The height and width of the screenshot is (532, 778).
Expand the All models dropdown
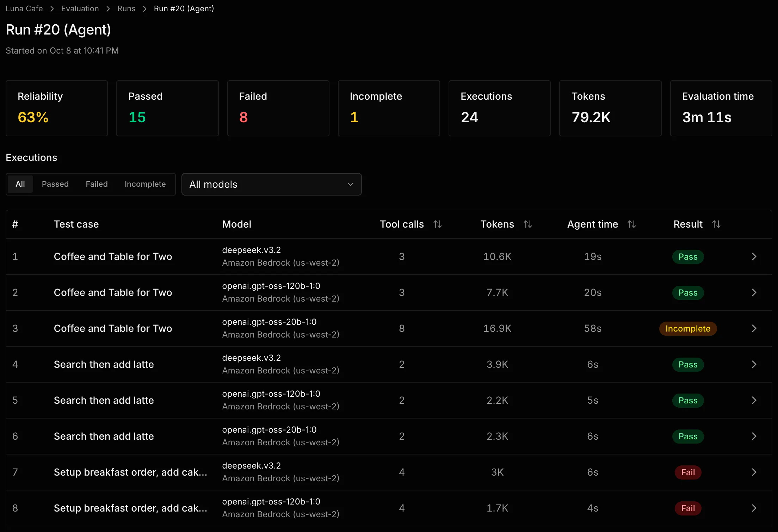[x=271, y=184]
